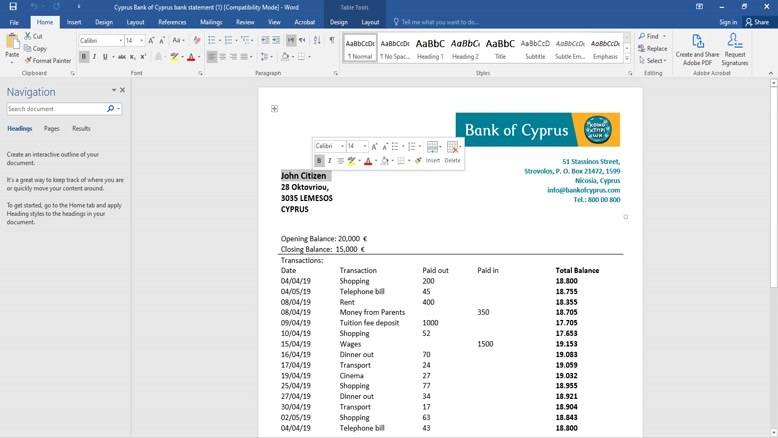Click Format Painter in the Clipboard group
This screenshot has height=438, width=778.
click(x=48, y=61)
